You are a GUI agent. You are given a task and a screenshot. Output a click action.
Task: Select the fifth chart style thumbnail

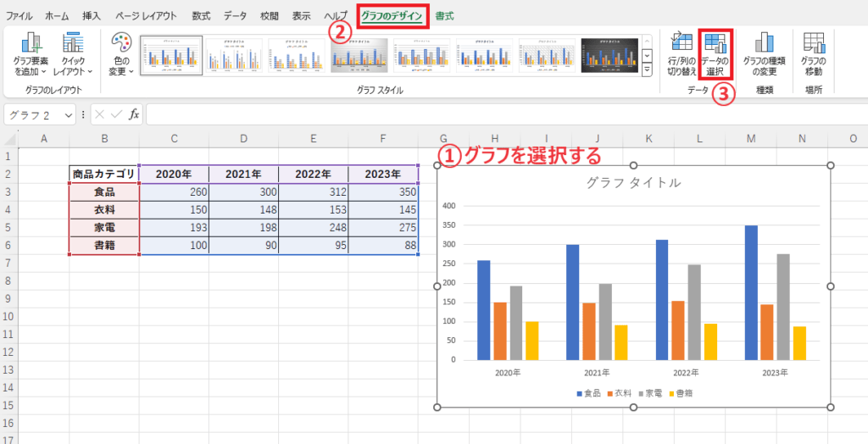(x=422, y=55)
